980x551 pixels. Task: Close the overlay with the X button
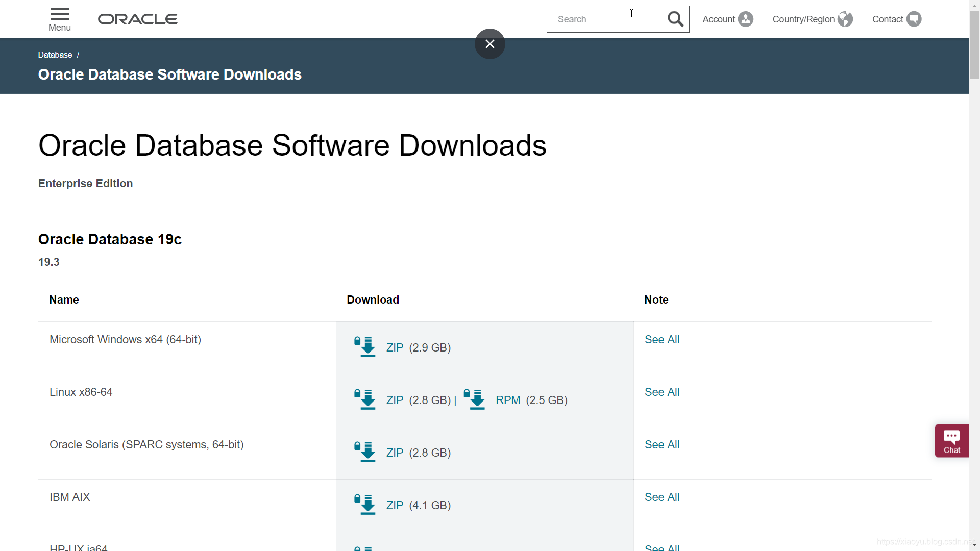(x=490, y=44)
